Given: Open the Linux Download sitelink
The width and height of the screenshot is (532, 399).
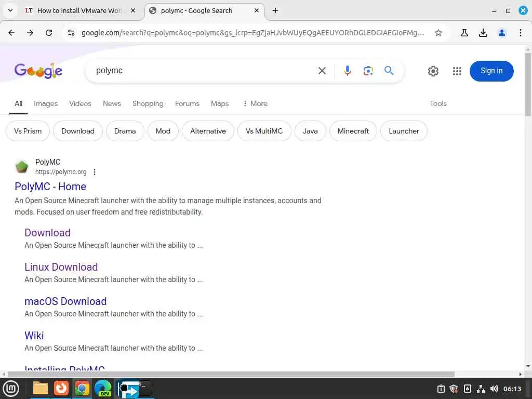Looking at the screenshot, I should (x=61, y=267).
